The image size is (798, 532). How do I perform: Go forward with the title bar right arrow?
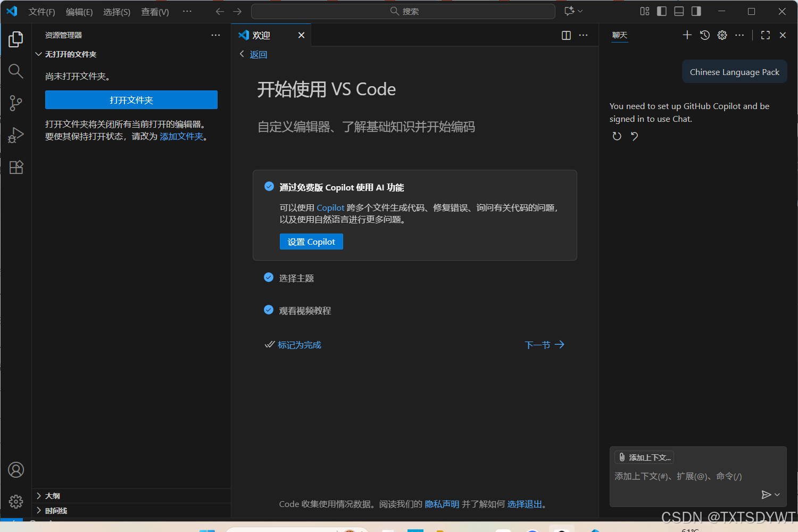coord(237,11)
